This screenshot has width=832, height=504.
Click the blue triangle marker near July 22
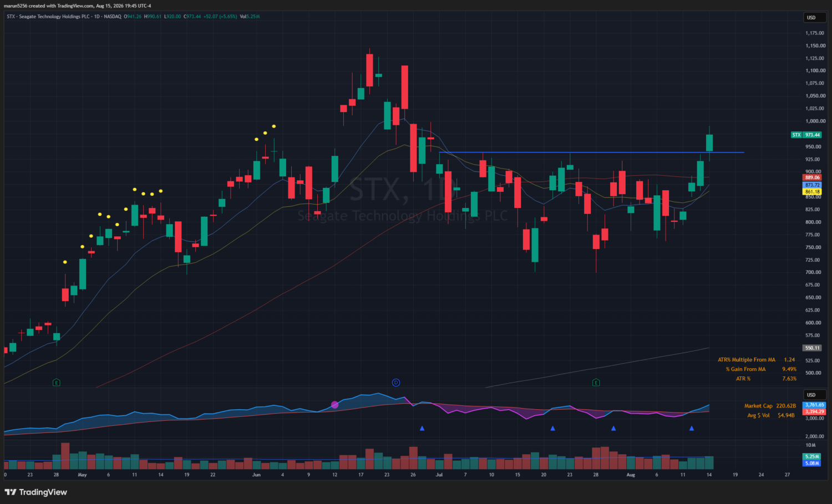pos(552,428)
